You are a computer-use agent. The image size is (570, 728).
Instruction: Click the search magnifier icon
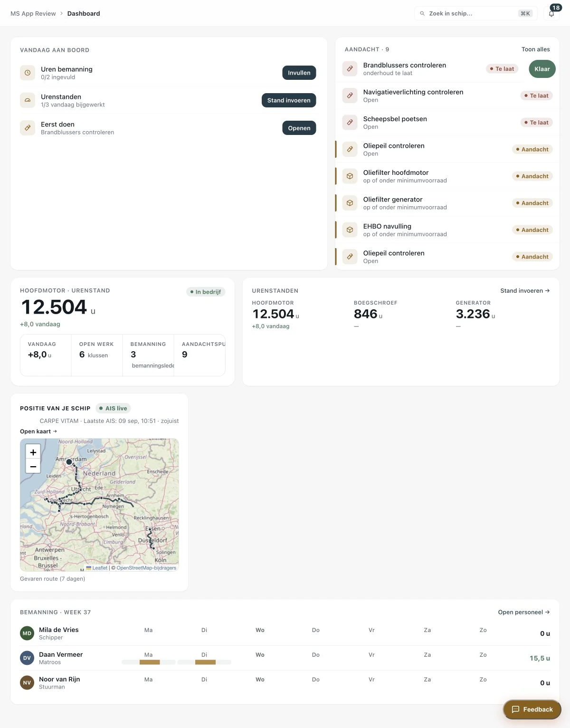coord(422,13)
